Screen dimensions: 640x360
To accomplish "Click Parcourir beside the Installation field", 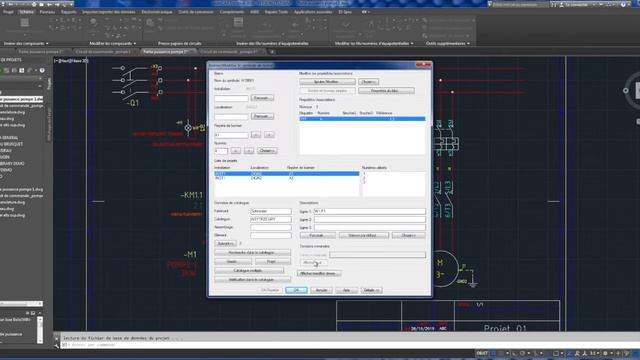I will click(262, 98).
